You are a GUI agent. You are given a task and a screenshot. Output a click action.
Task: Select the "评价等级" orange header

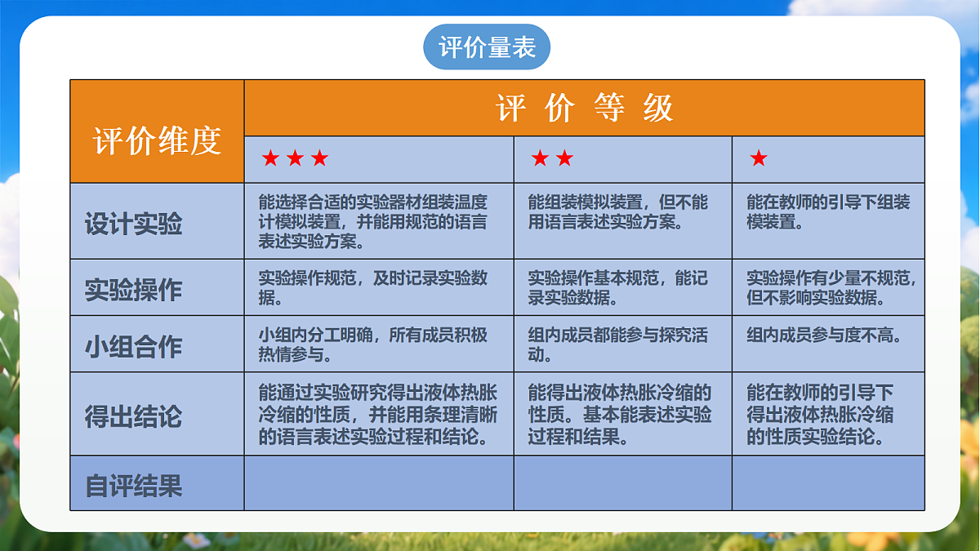coord(584,108)
